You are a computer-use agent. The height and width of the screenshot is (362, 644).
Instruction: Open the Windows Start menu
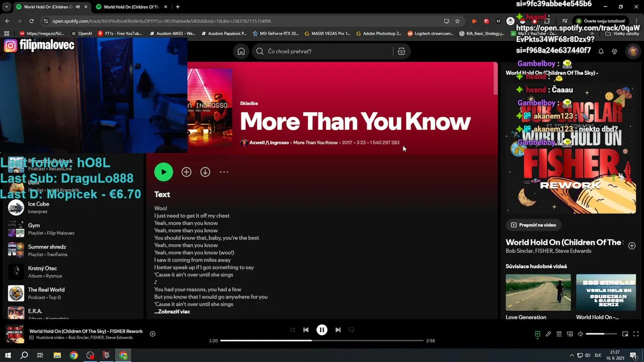click(x=8, y=355)
